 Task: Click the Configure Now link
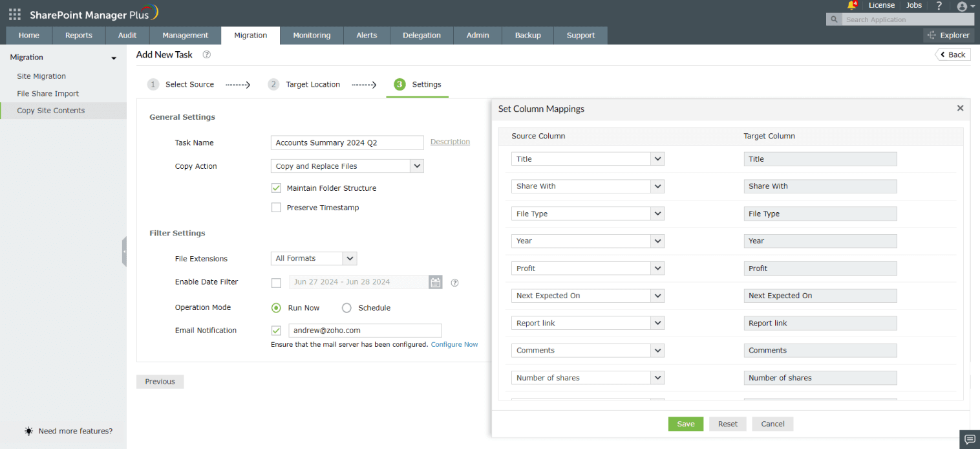(x=454, y=344)
